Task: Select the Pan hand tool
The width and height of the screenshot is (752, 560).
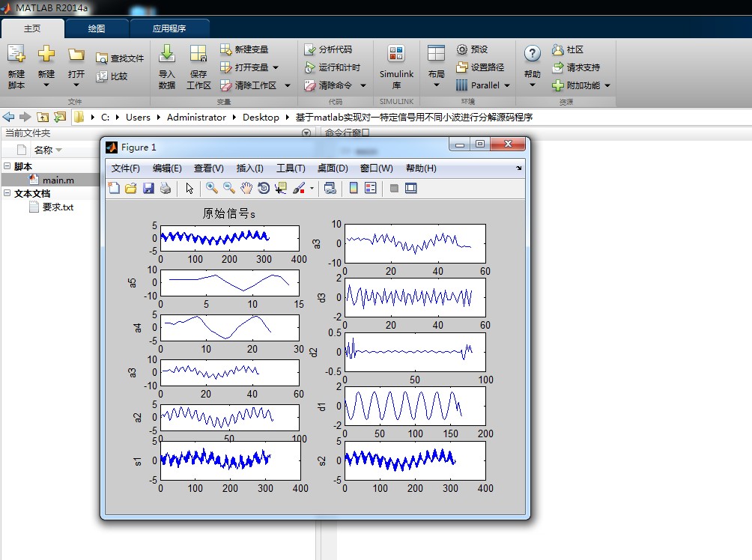Action: [x=246, y=188]
